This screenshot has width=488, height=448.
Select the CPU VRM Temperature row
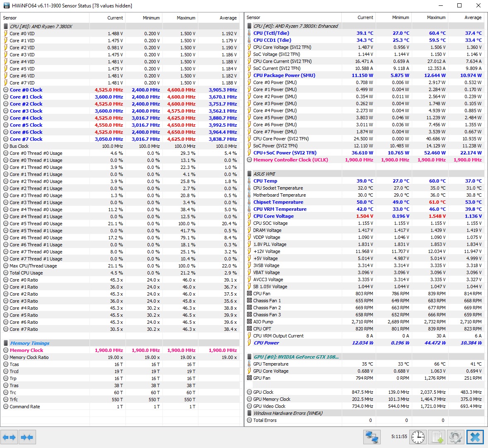pos(365,209)
